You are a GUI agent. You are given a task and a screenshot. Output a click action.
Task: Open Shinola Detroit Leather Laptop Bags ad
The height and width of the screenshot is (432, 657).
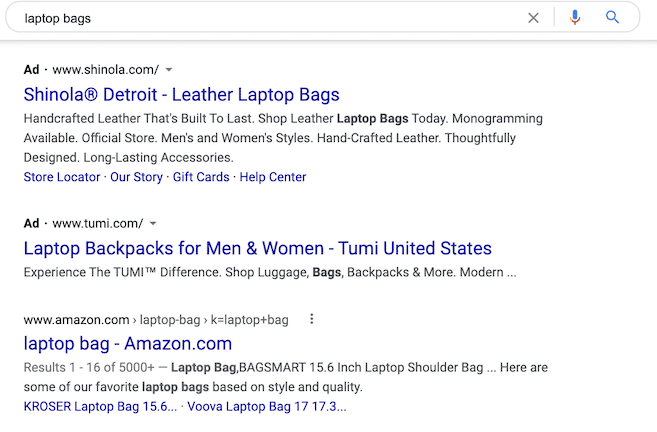pos(181,96)
